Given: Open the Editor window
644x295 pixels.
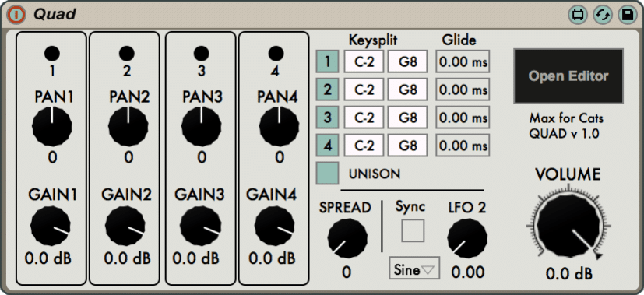Looking at the screenshot, I should [x=568, y=76].
